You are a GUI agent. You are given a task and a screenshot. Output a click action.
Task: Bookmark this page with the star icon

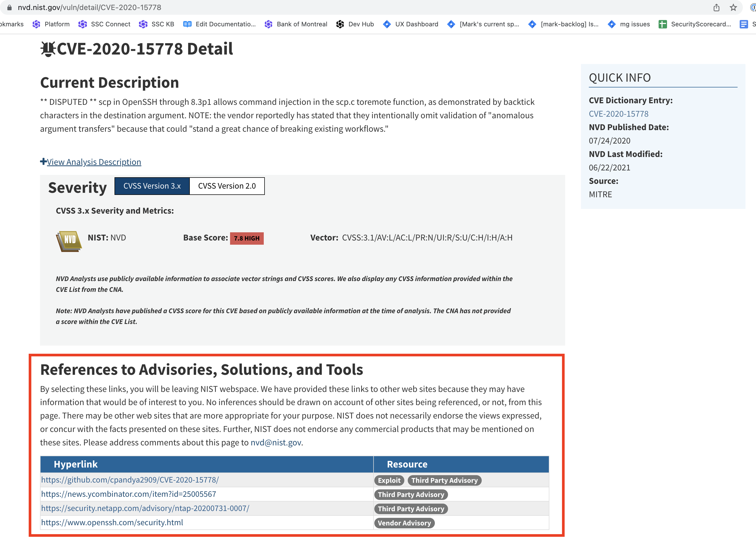tap(733, 7)
